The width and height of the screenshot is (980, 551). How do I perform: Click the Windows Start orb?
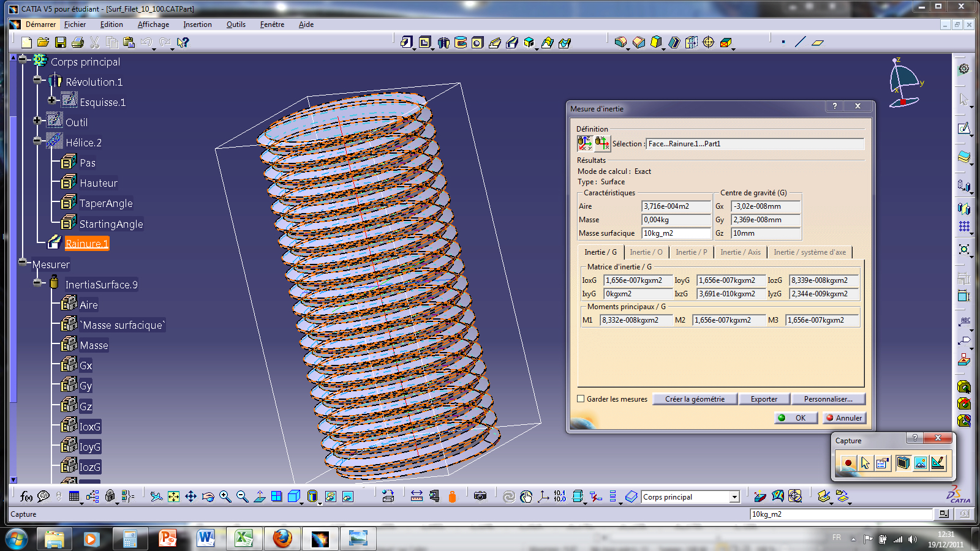(x=16, y=539)
